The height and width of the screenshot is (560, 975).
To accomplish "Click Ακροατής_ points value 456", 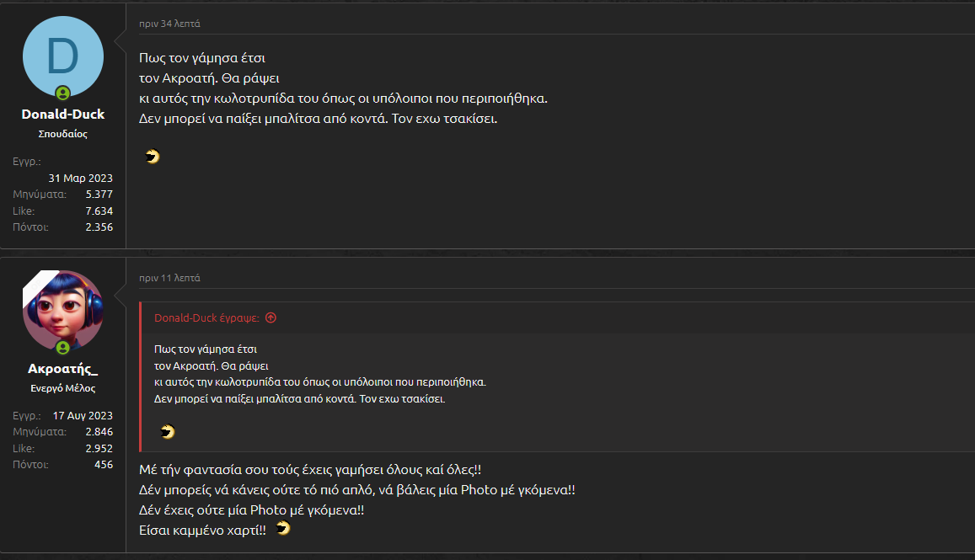I will click(104, 465).
